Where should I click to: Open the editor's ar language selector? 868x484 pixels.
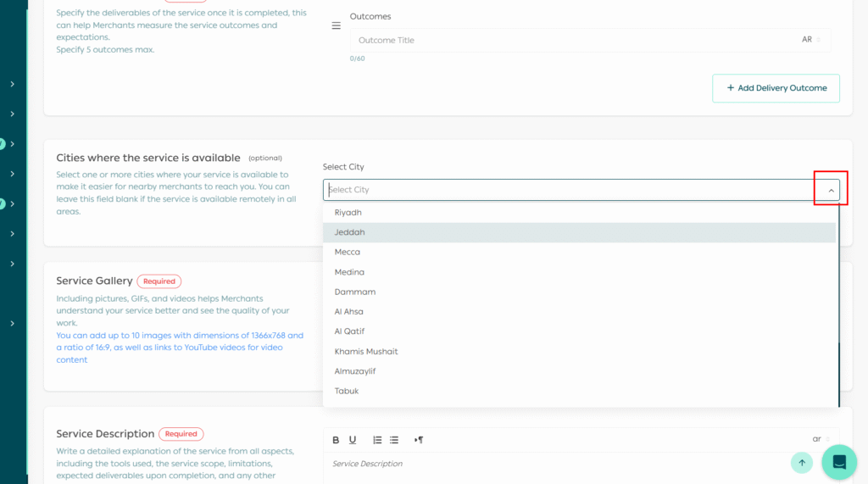(820, 439)
